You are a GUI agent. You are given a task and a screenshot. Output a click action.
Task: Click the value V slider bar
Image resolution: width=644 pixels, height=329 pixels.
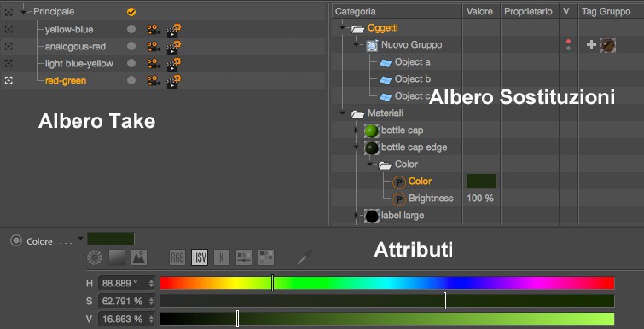point(387,319)
